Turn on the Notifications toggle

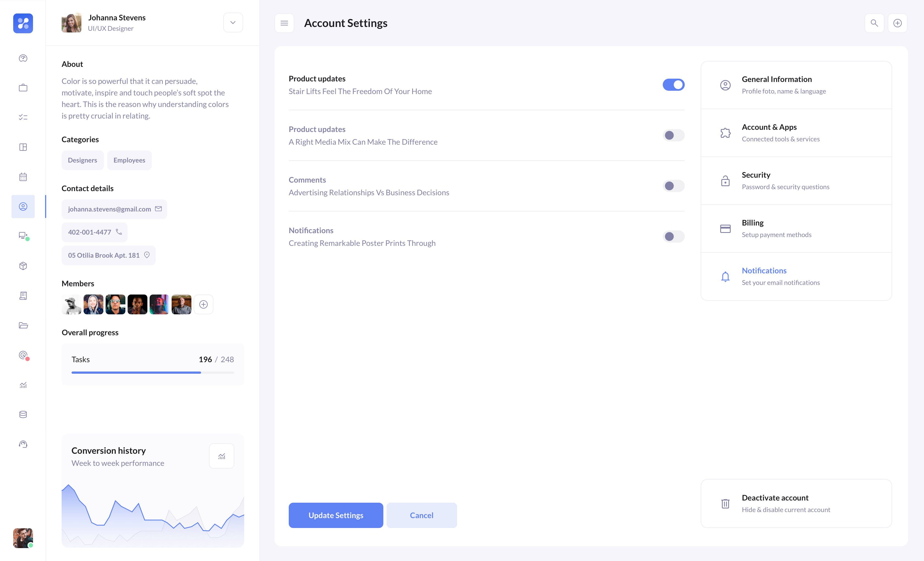tap(673, 237)
